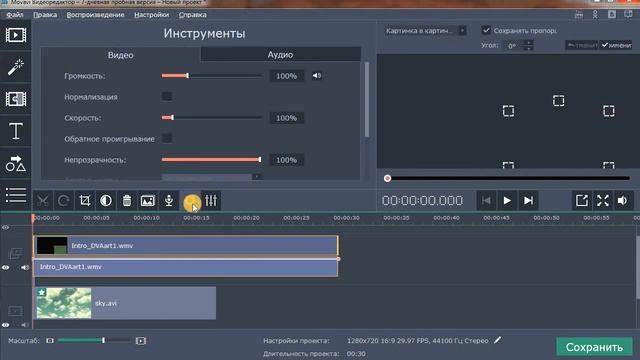Select the Crop tool
This screenshot has height=360, width=640.
[85, 200]
